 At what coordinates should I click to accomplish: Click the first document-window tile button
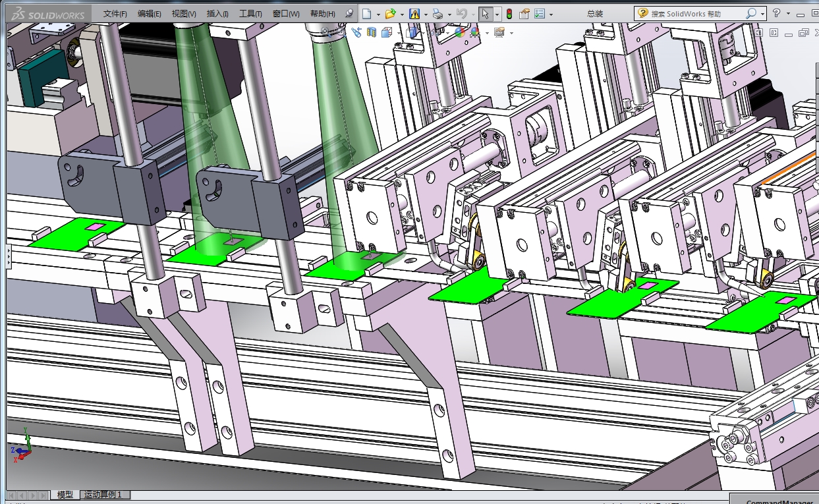coord(757,32)
